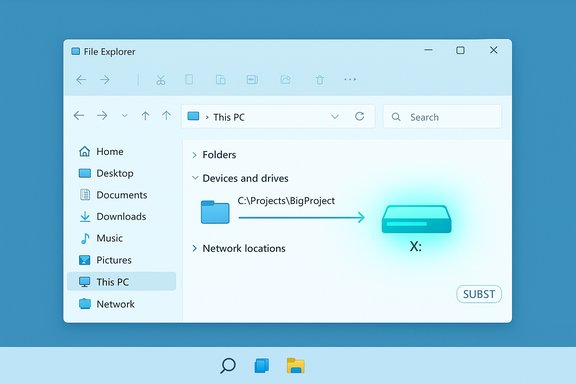The image size is (576, 384).
Task: Click the Share icon in toolbar
Action: point(285,79)
